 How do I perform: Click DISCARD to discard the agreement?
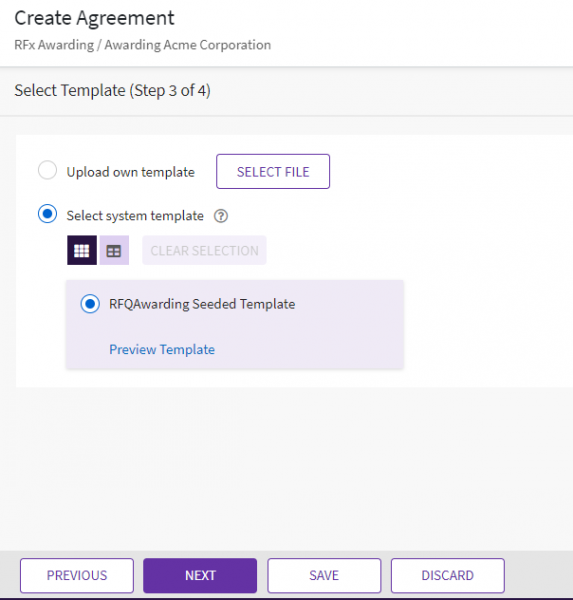(448, 576)
